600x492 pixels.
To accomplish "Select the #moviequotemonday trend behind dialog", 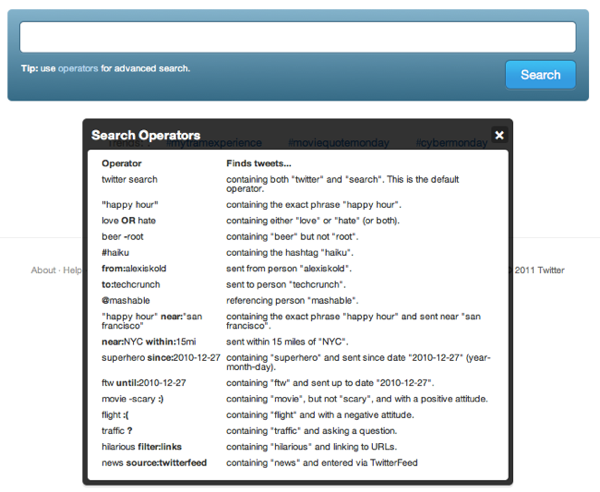I will click(x=338, y=143).
